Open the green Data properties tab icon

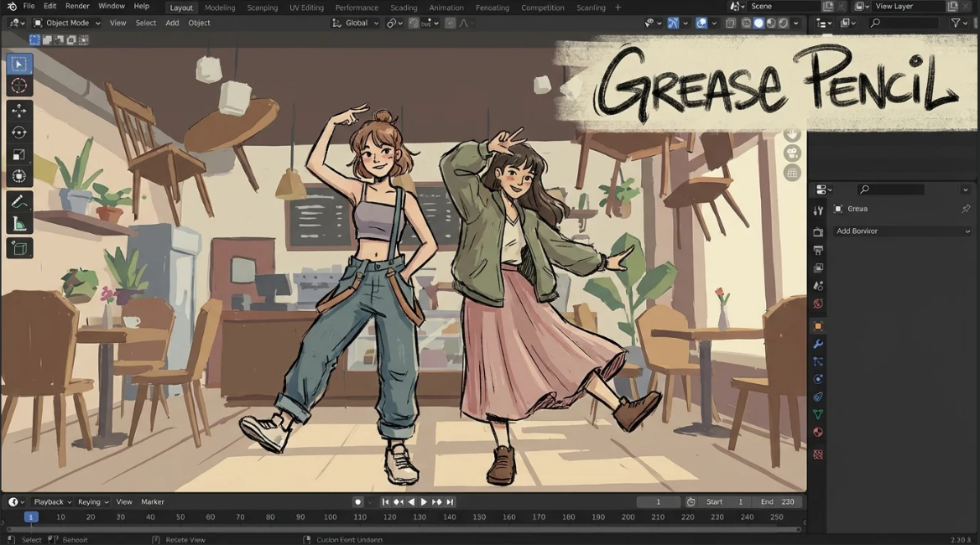coord(818,414)
